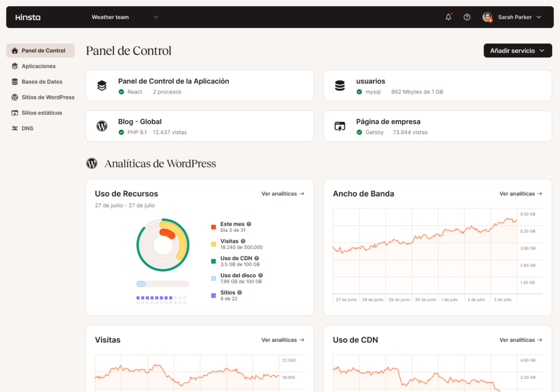Click the Página de empresa static site icon
Image resolution: width=560 pixels, height=392 pixels.
click(x=340, y=126)
